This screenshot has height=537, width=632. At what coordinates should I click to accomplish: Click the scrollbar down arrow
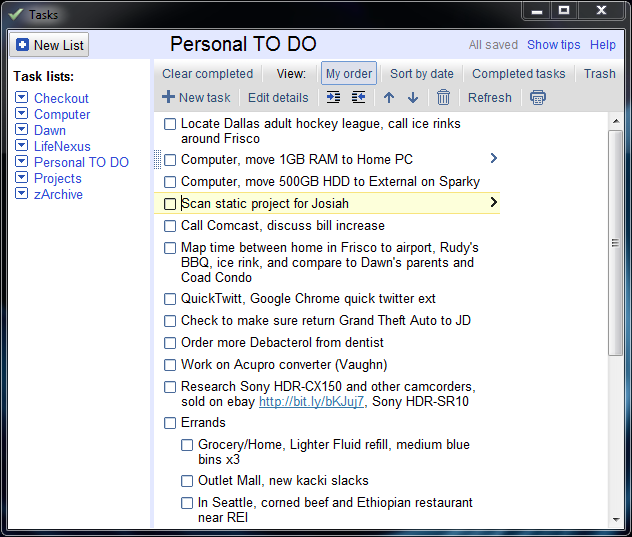tap(615, 519)
